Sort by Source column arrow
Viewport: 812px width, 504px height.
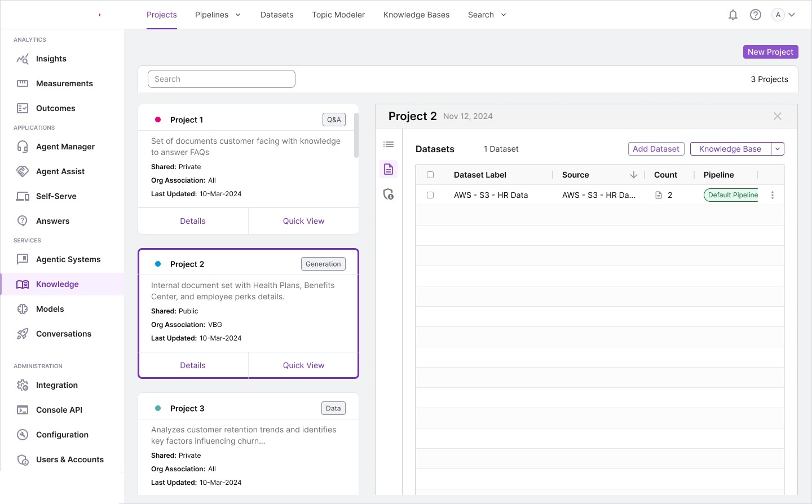pos(634,175)
